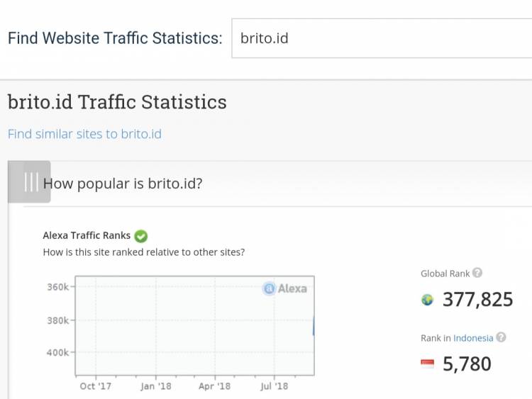This screenshot has height=399, width=532.
Task: Click the Oct '17 axis label
Action: [95, 386]
